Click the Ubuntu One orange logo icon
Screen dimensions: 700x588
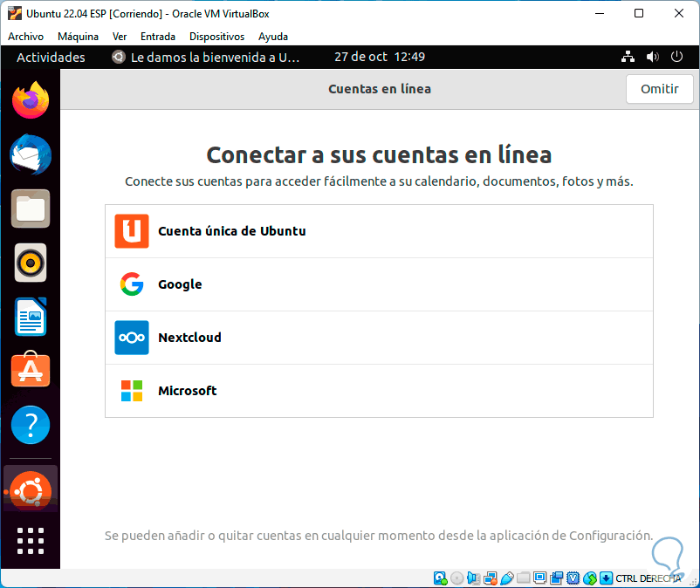132,231
